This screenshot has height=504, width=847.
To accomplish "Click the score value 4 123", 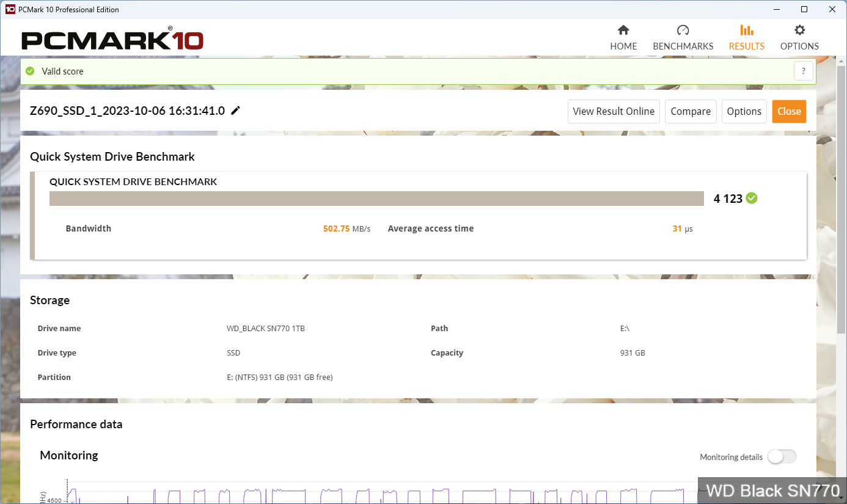I will (x=728, y=199).
